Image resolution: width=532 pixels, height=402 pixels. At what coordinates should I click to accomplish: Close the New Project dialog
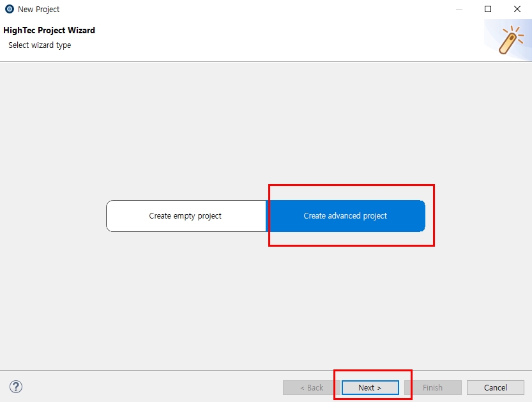click(x=517, y=9)
